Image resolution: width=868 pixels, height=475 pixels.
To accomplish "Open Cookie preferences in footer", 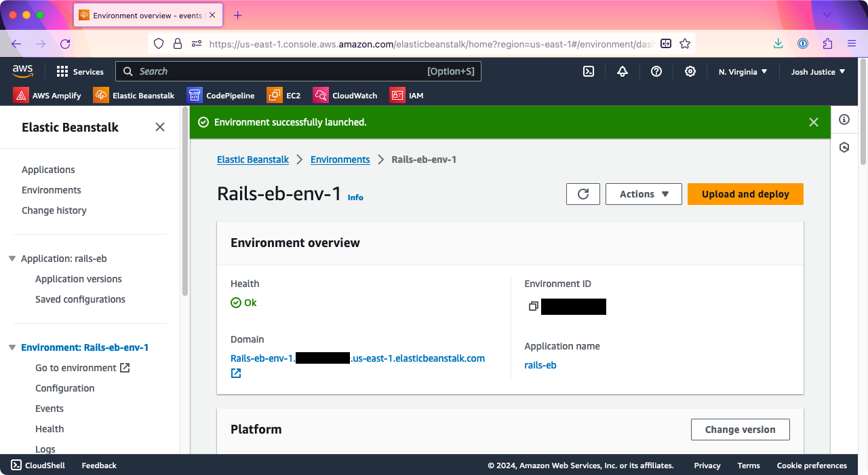I will coord(812,465).
